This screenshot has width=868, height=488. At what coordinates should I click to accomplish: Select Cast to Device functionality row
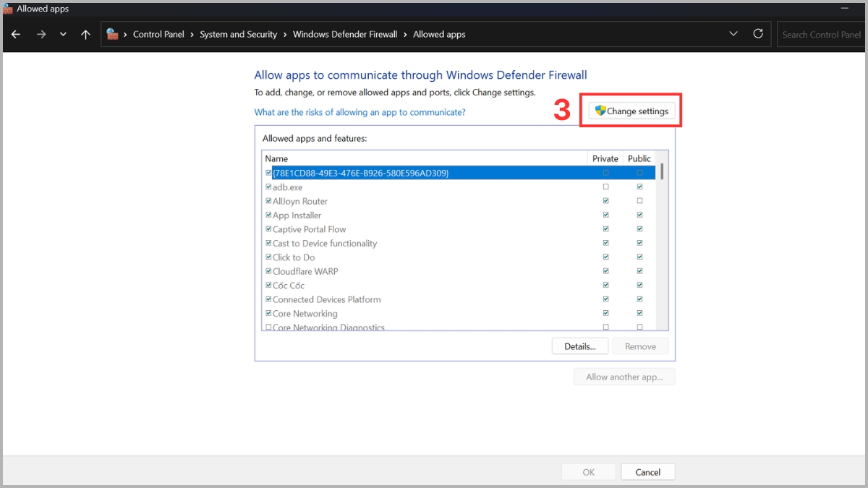459,243
